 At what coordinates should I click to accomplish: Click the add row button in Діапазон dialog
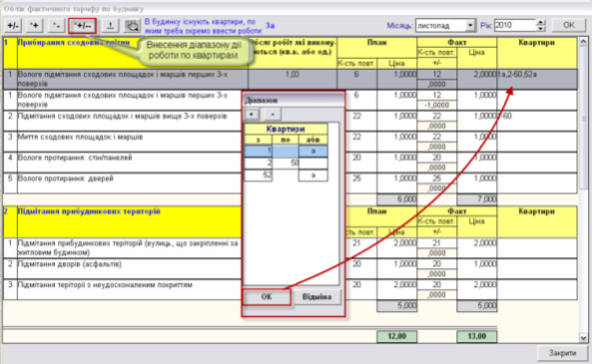252,114
